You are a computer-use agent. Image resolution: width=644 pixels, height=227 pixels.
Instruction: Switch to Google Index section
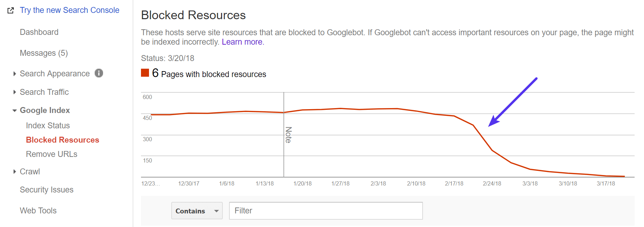pos(45,110)
